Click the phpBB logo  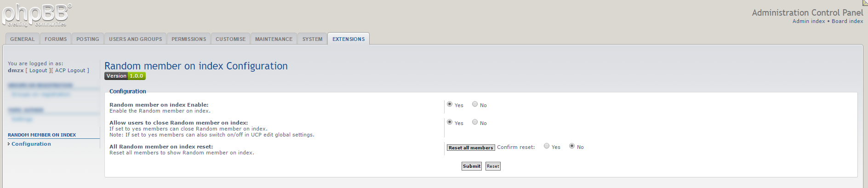coord(37,15)
